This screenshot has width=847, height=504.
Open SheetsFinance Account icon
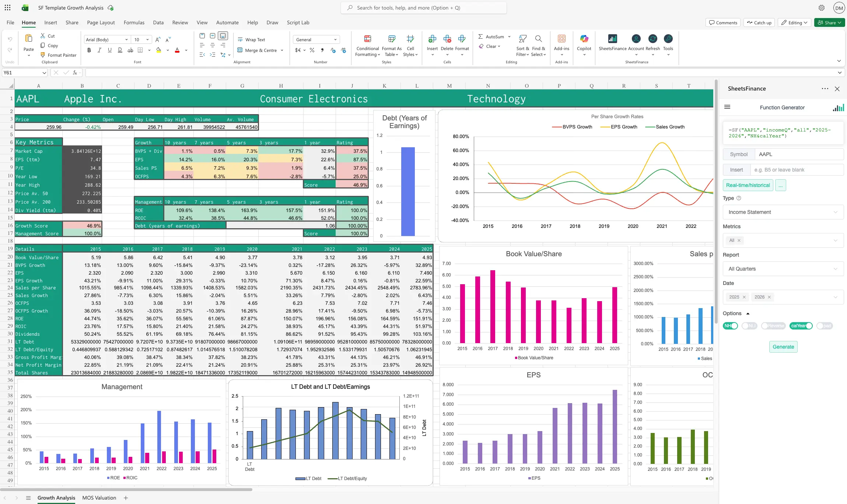(x=636, y=39)
